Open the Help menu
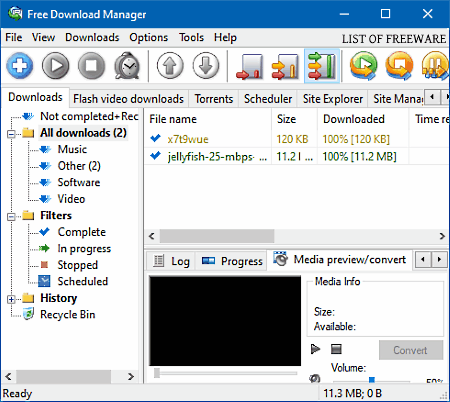The width and height of the screenshot is (450, 402). pyautogui.click(x=225, y=37)
